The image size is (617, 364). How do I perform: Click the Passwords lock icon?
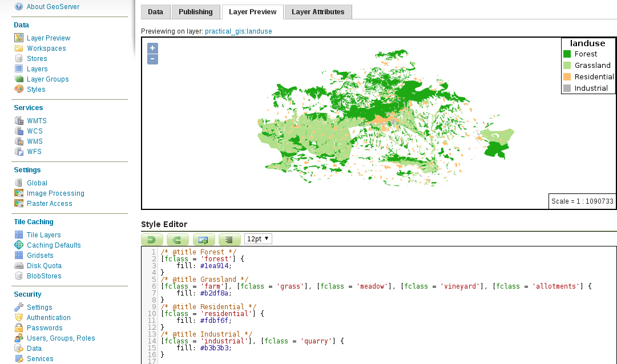tap(19, 328)
